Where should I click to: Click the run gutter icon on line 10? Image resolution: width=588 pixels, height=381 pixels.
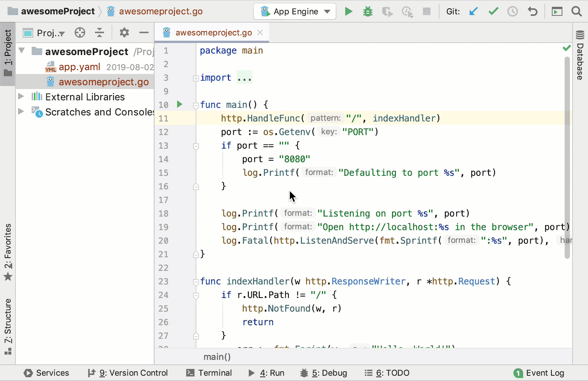point(180,104)
